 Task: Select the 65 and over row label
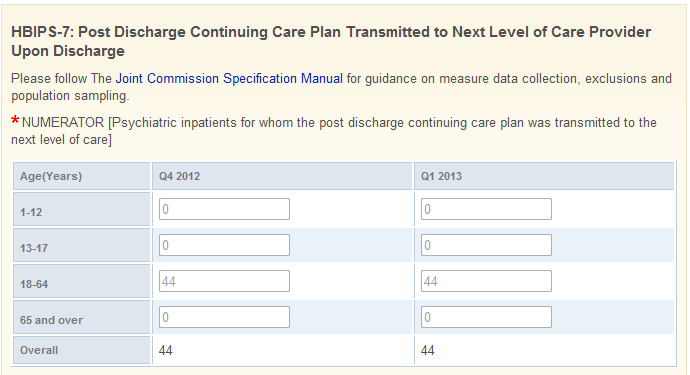[x=51, y=320]
